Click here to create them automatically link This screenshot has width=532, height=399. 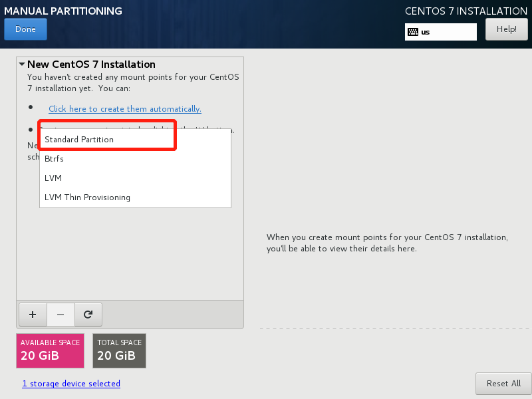[x=125, y=109]
